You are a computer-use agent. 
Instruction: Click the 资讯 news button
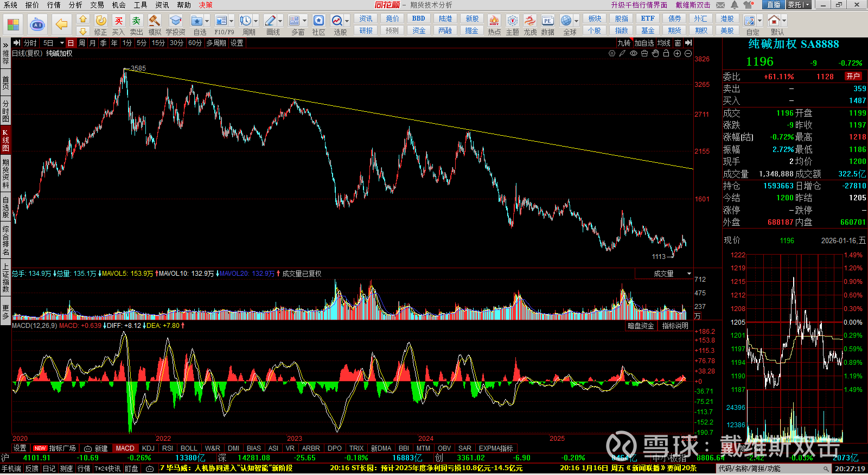[x=366, y=18]
